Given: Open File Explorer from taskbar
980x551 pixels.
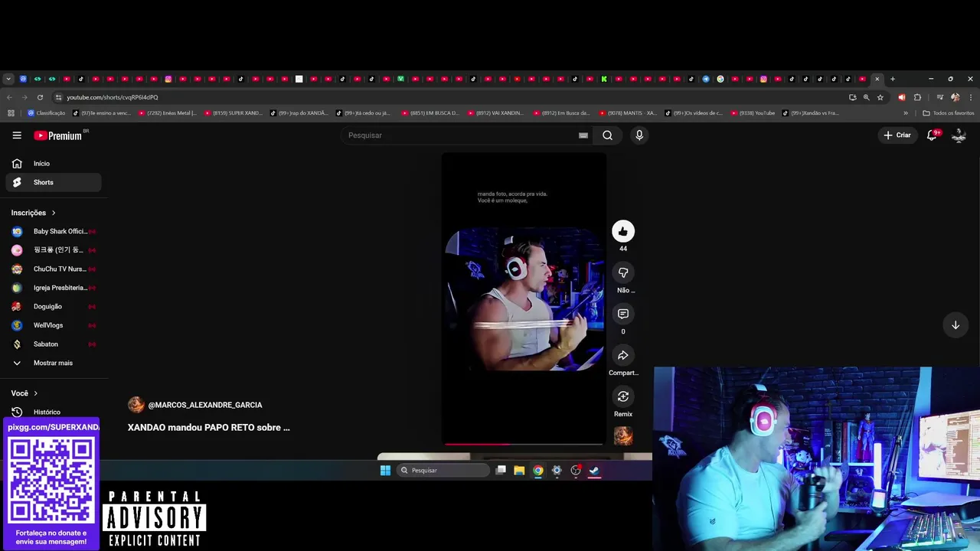Looking at the screenshot, I should [519, 471].
